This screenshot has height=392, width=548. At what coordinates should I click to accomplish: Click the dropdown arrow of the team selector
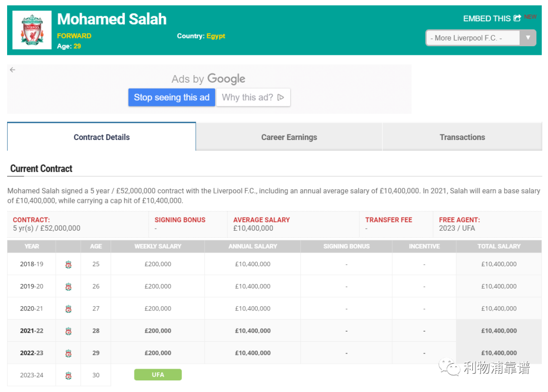528,38
